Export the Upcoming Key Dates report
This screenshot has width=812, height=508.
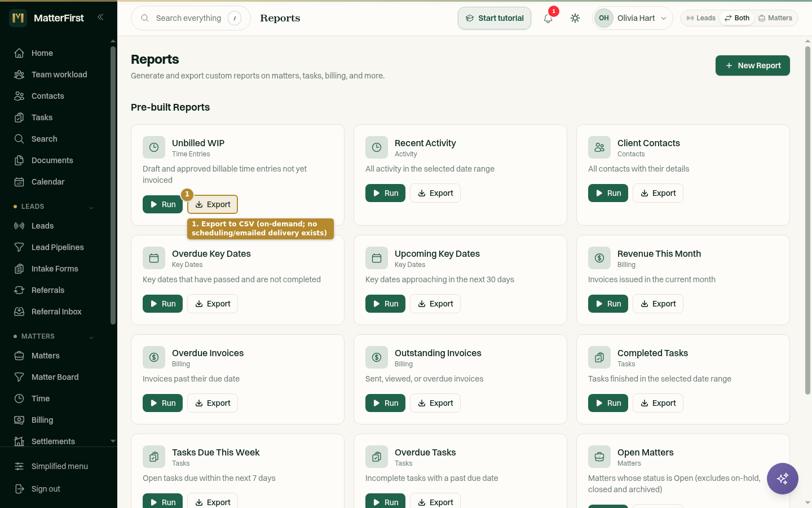point(435,304)
